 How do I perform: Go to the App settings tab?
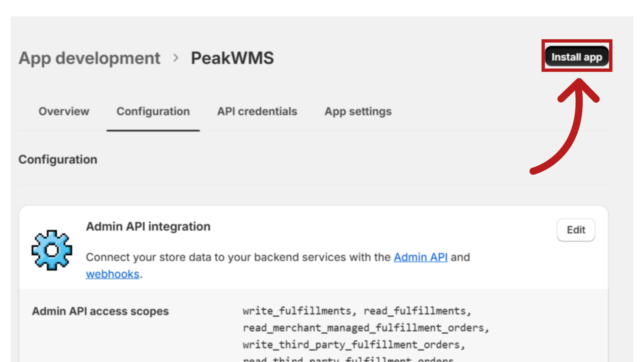pyautogui.click(x=358, y=111)
